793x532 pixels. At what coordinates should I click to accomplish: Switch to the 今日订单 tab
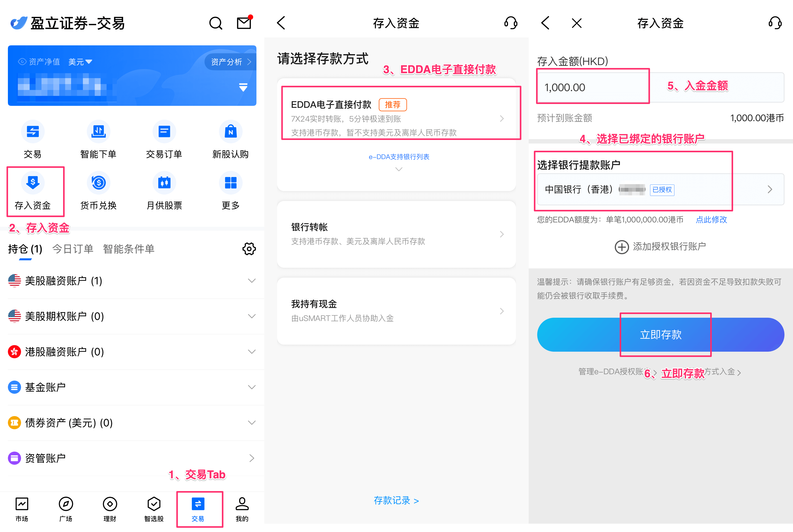click(73, 249)
